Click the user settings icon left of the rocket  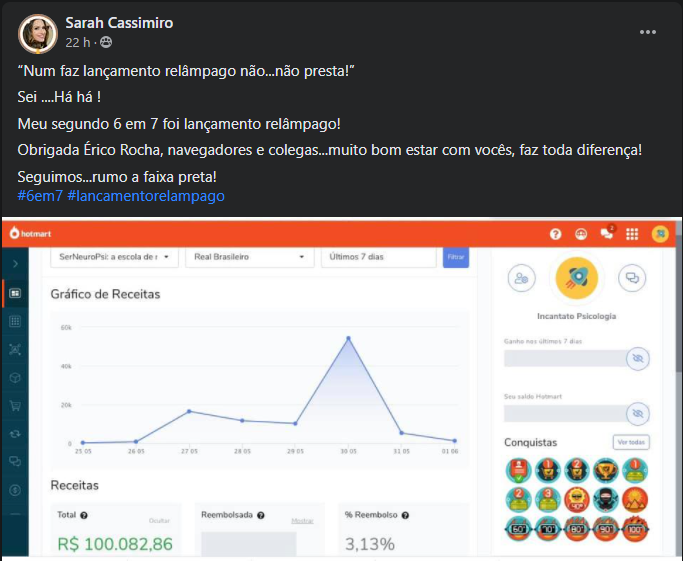coord(521,278)
